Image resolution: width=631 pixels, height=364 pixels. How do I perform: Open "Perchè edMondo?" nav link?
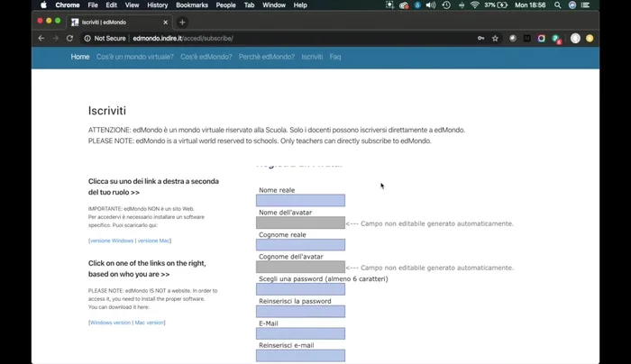(267, 57)
